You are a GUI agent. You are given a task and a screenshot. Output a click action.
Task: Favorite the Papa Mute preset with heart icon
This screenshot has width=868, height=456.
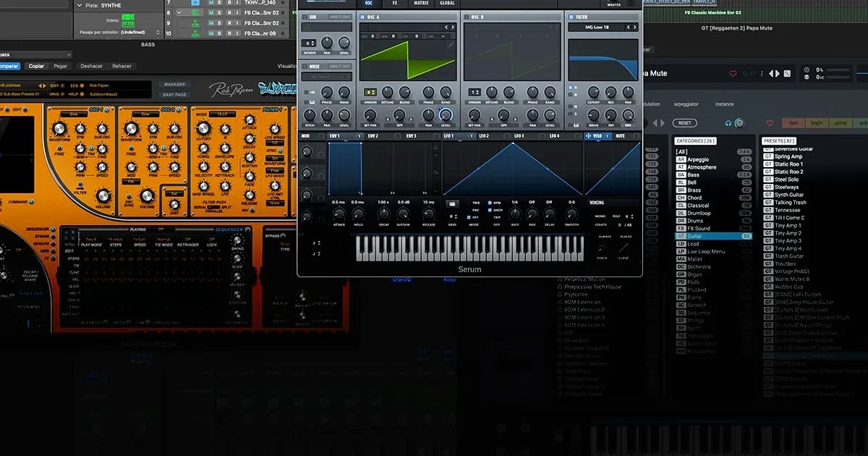pyautogui.click(x=733, y=73)
